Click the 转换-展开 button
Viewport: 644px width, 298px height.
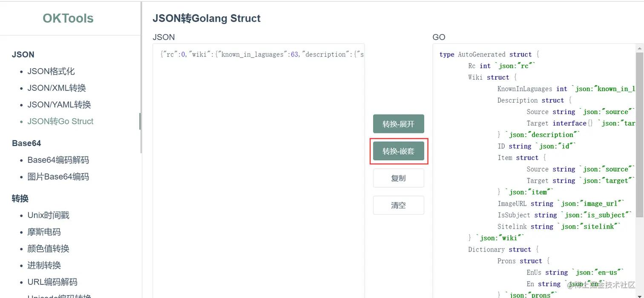coord(398,124)
